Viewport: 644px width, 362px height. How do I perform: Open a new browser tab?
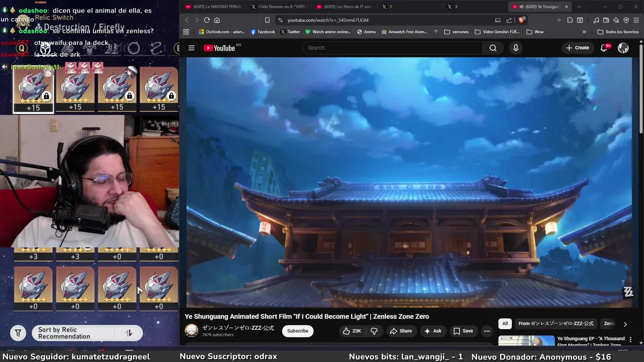[579, 7]
